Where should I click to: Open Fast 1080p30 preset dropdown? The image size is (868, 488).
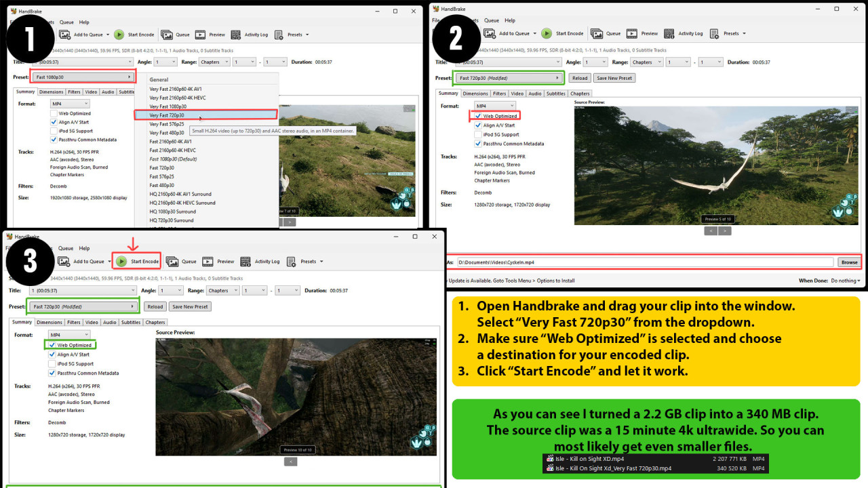tap(83, 77)
